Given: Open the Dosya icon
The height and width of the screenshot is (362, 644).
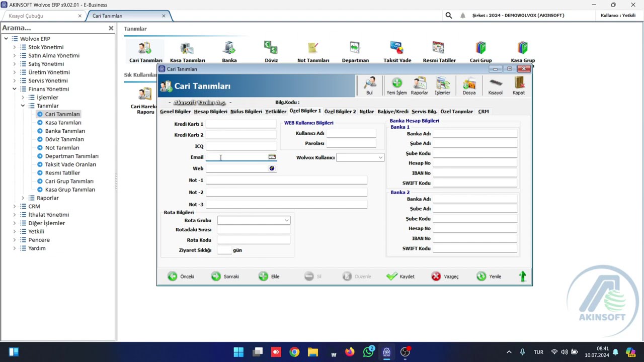Looking at the screenshot, I should tap(469, 86).
